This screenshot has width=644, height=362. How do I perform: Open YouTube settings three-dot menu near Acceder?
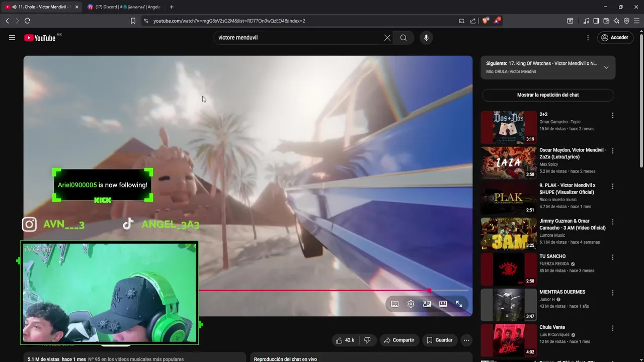pos(588,38)
